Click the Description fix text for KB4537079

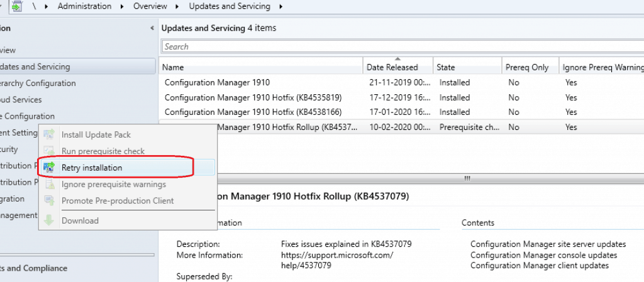(347, 244)
